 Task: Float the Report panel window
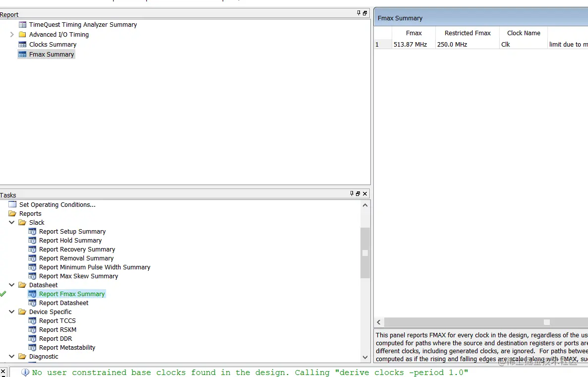pos(365,13)
